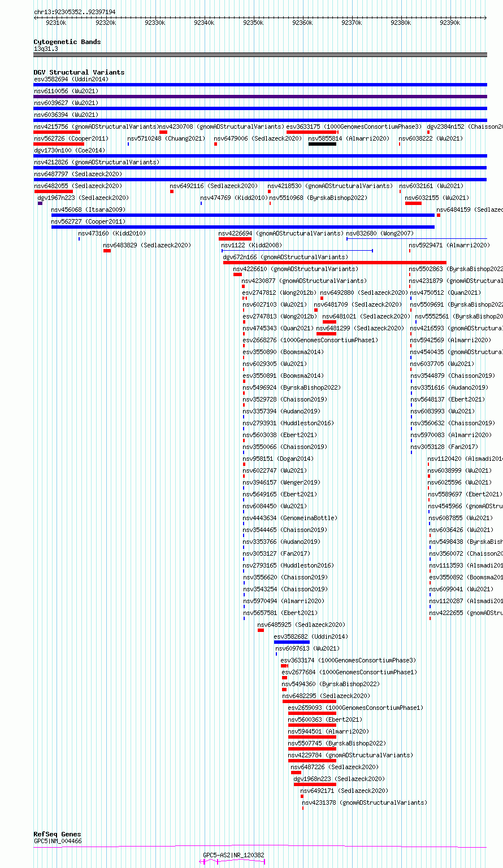This screenshot has height=868, width=503.
Task: Click nsv4229784 gnomADStructuralVariants label
Action: (350, 755)
